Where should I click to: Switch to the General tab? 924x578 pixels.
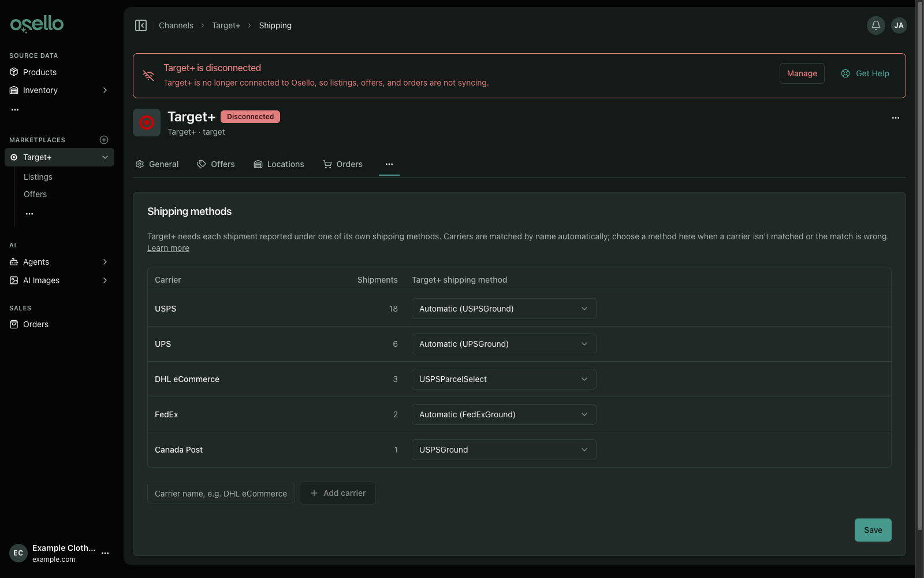(157, 164)
